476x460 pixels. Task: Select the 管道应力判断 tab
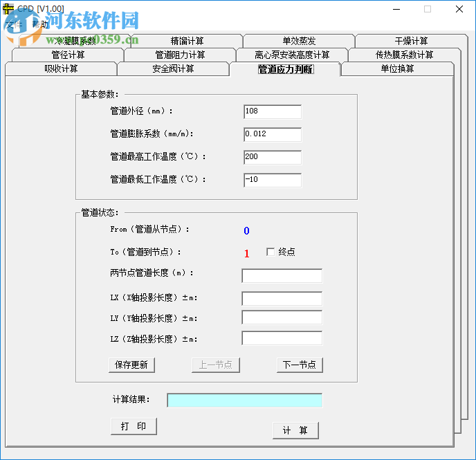285,69
